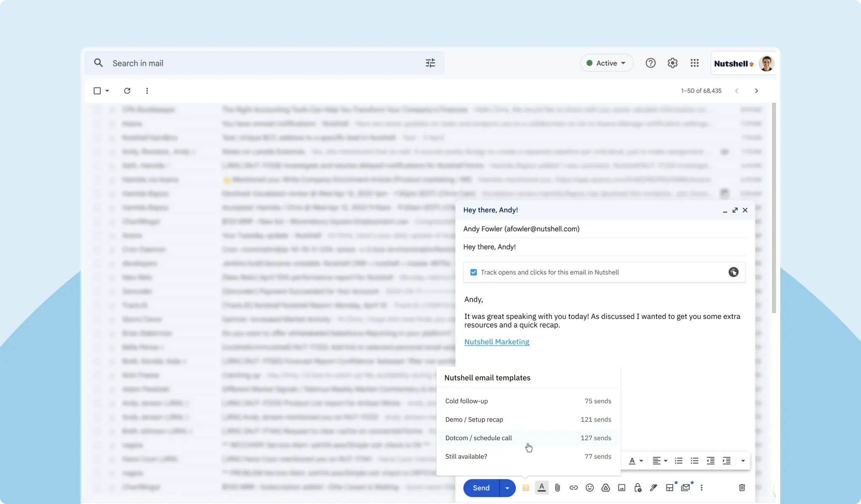Image resolution: width=861 pixels, height=504 pixels.
Task: Insert files from Google Drive
Action: point(605,488)
